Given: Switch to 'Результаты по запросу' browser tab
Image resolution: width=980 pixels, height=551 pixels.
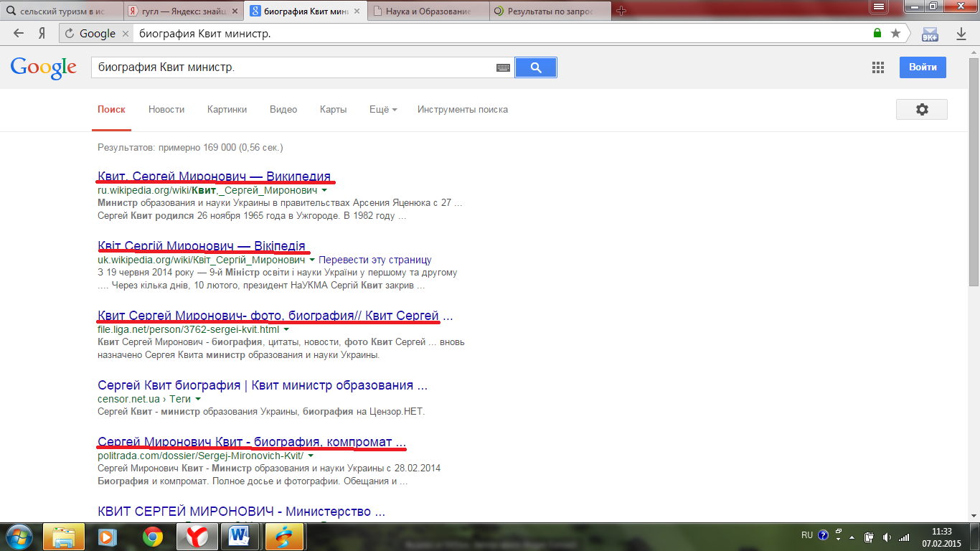Looking at the screenshot, I should 550,11.
